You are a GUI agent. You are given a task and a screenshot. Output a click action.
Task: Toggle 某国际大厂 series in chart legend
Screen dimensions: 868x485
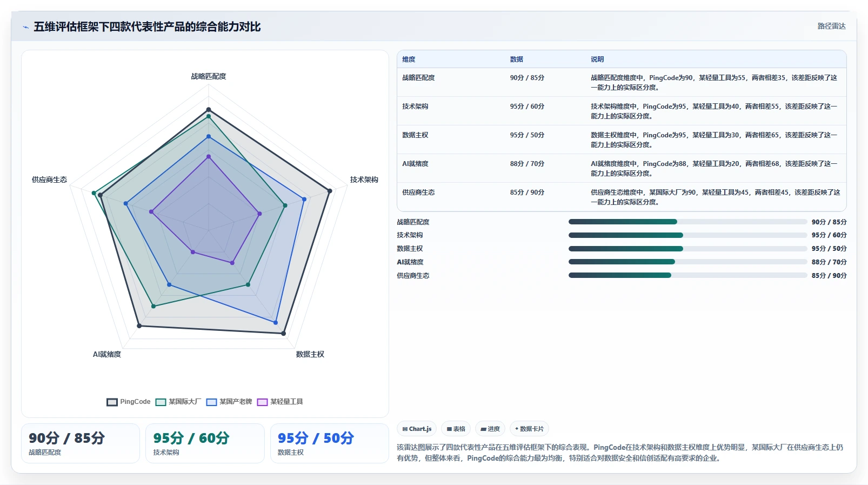pyautogui.click(x=178, y=402)
